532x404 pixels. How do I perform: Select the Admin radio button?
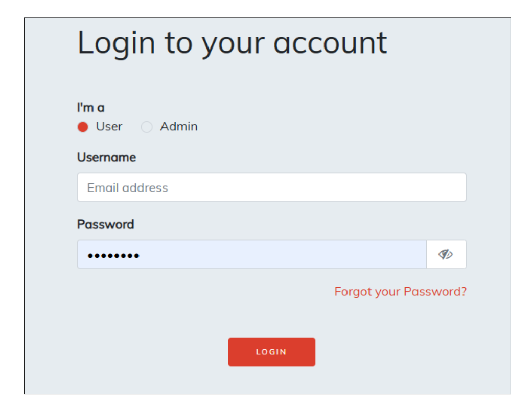point(147,127)
